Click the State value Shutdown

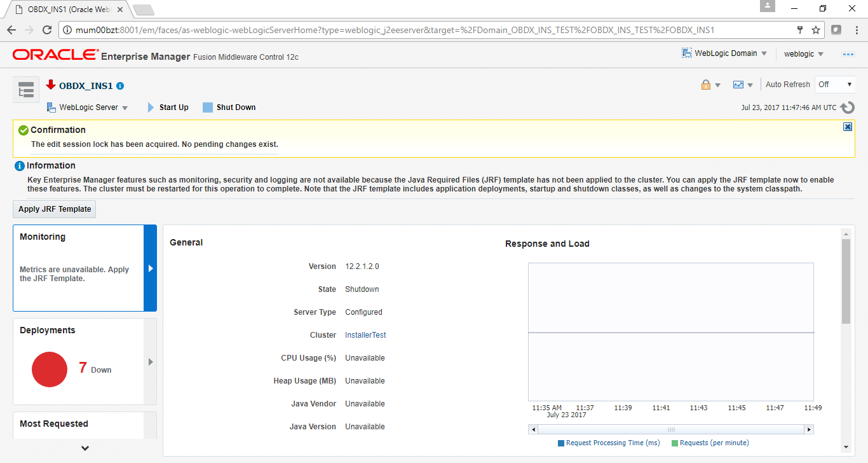point(362,289)
